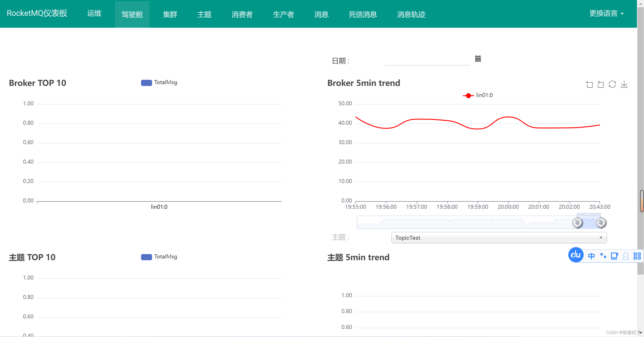The width and height of the screenshot is (644, 337).
Task: Select the 驾驶舱 dashboard tab
Action: (132, 14)
